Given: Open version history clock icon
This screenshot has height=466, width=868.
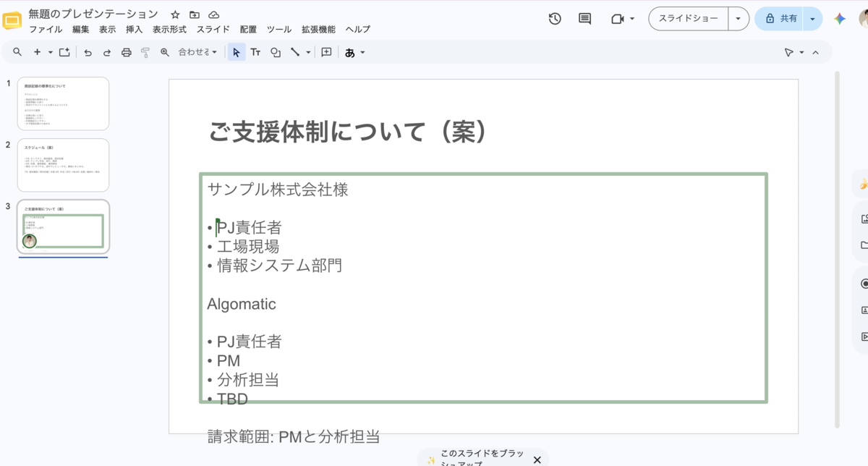Looking at the screenshot, I should 555,19.
